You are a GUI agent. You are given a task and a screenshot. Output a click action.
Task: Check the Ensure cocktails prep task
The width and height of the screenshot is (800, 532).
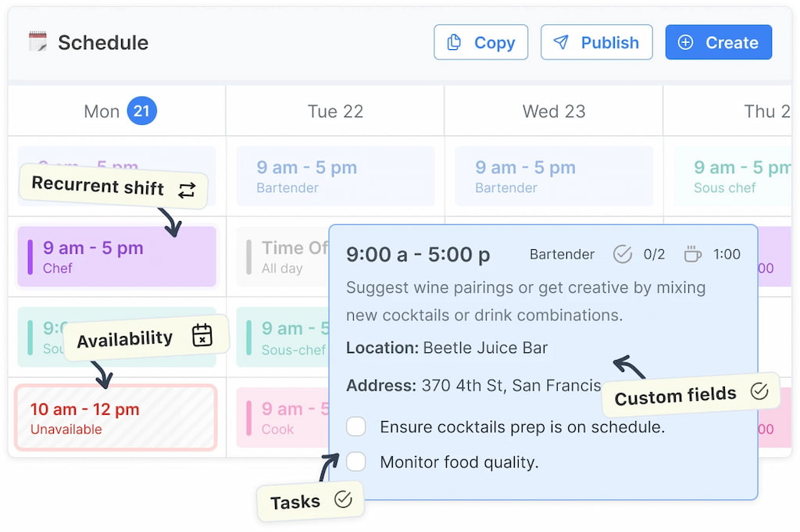pyautogui.click(x=356, y=427)
